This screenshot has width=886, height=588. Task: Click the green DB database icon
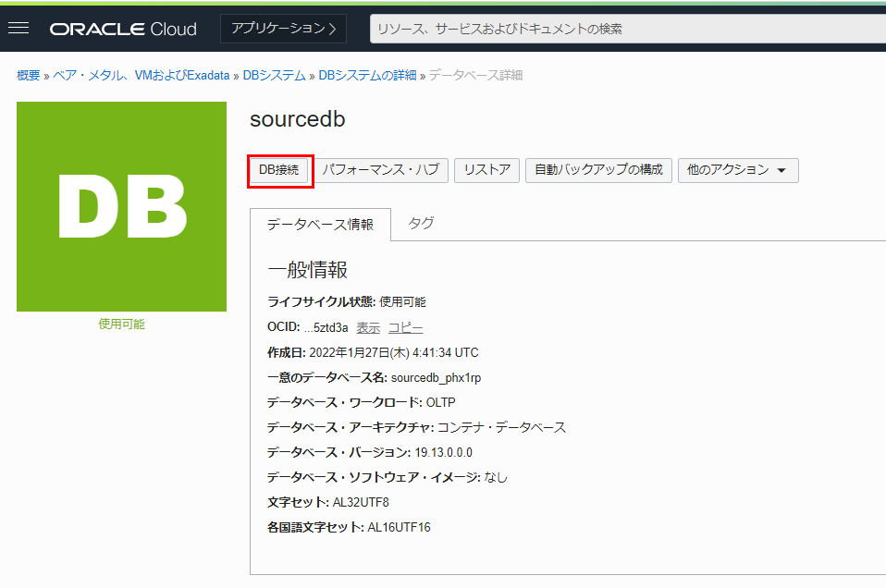[121, 206]
